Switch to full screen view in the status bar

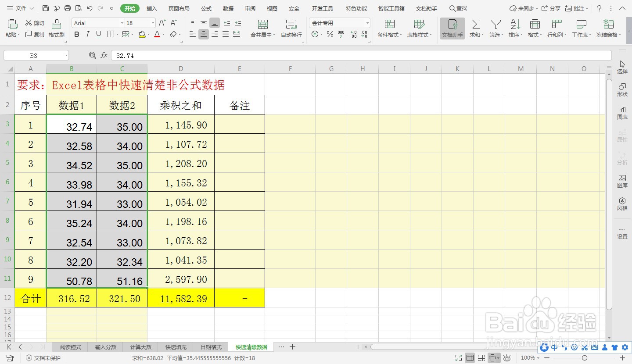click(459, 358)
